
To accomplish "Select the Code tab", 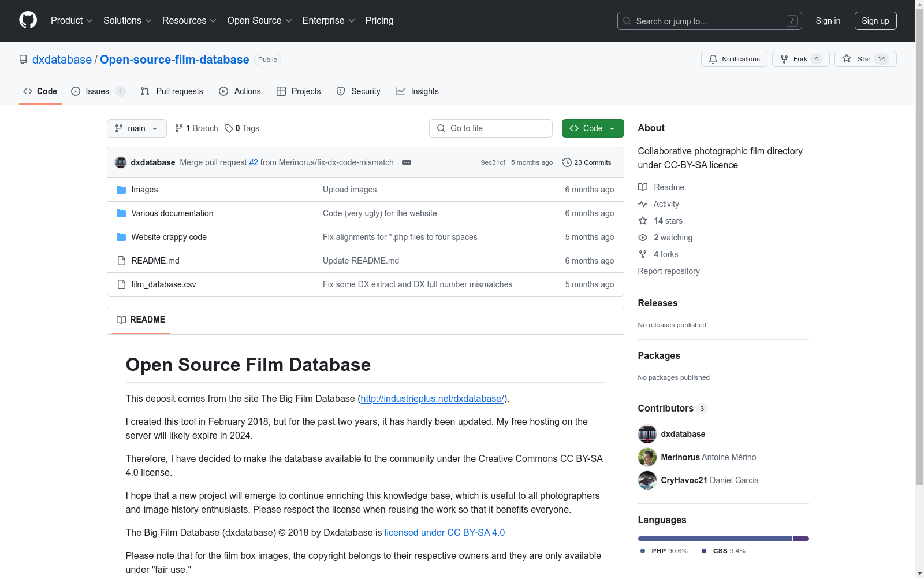I will (x=40, y=91).
